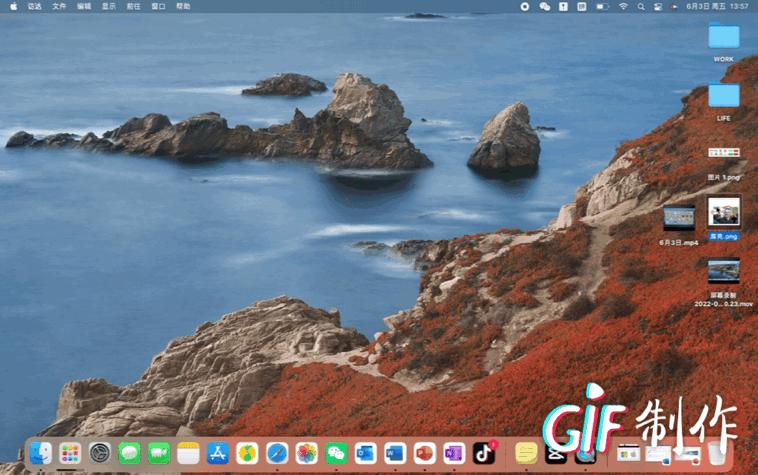Select the 屏幕录制 2022 .mov file on desktop
The width and height of the screenshot is (758, 475).
coord(724,283)
